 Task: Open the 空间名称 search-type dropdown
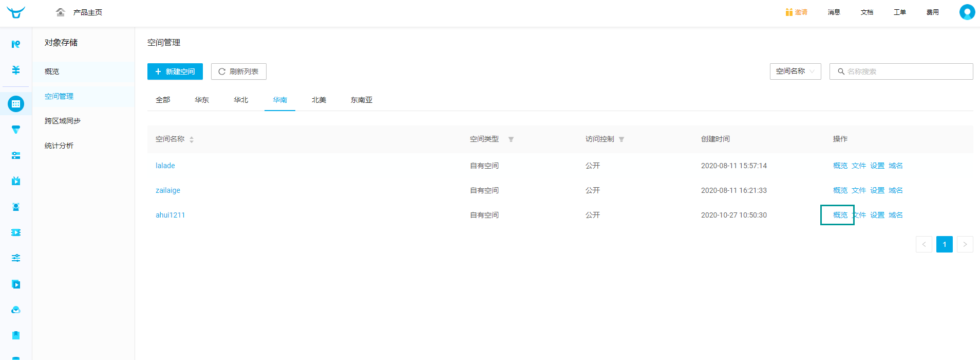coord(795,71)
